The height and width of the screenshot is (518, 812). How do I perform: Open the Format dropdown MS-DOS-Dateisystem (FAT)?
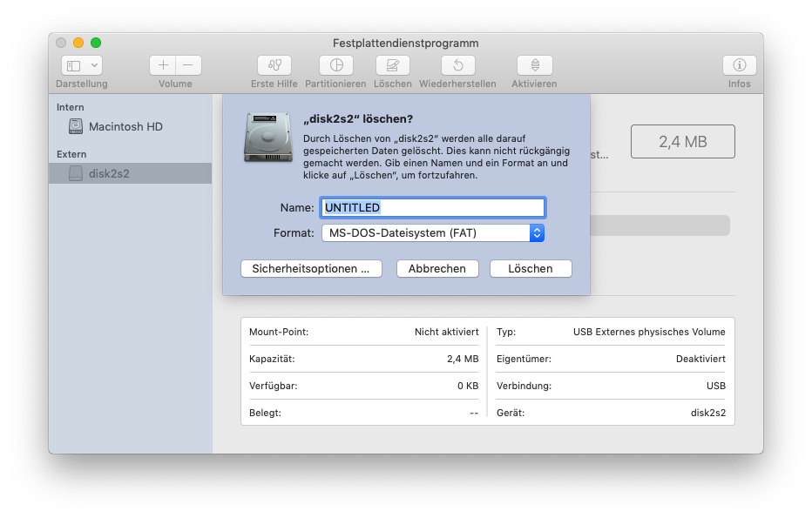(x=433, y=232)
